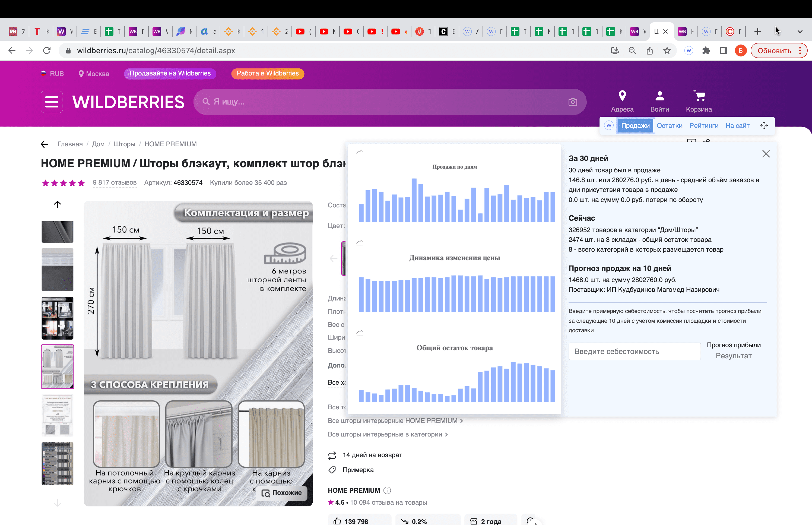
Task: Select the dark fabric close-up thumbnail
Action: click(x=57, y=232)
